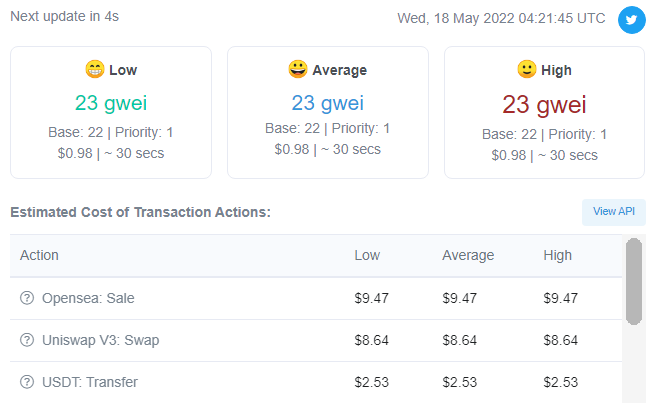This screenshot has width=649, height=406.
Task: Click the Uniswap V3: Swap row label
Action: pyautogui.click(x=101, y=340)
